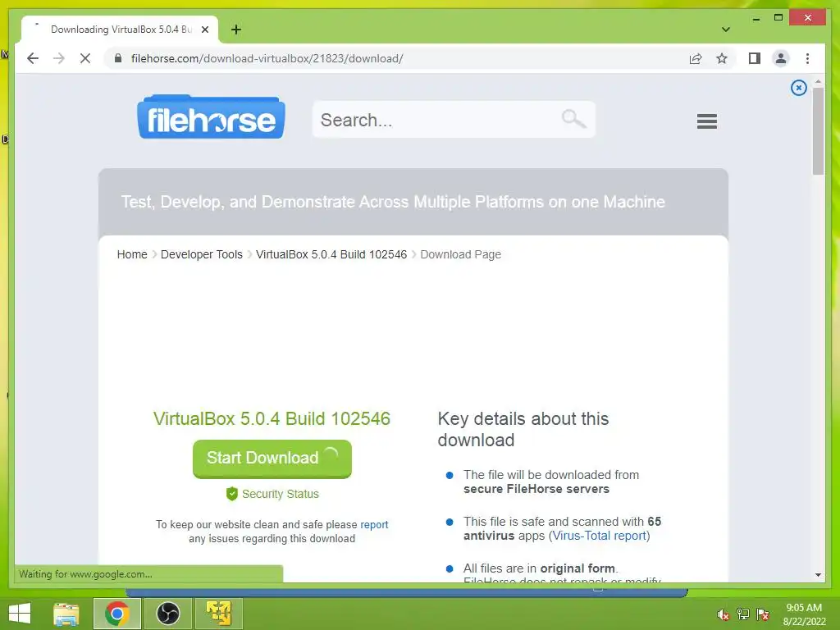
Task: Open OBS Studio from the taskbar
Action: coord(168,614)
